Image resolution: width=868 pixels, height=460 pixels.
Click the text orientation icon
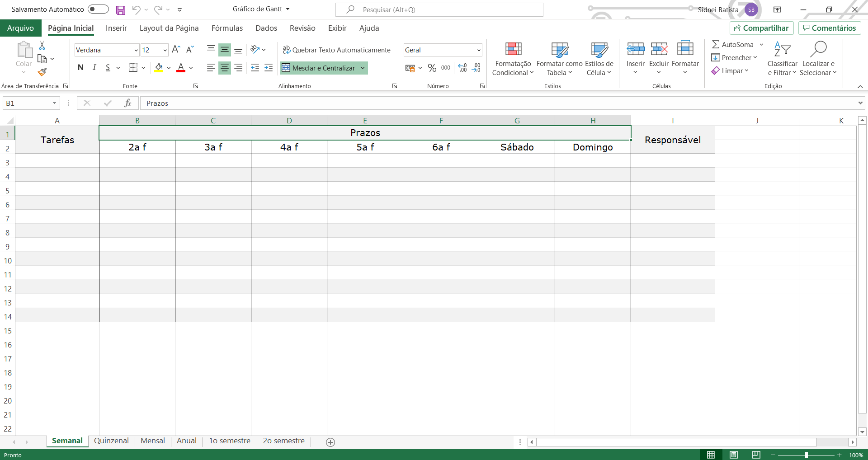point(255,50)
